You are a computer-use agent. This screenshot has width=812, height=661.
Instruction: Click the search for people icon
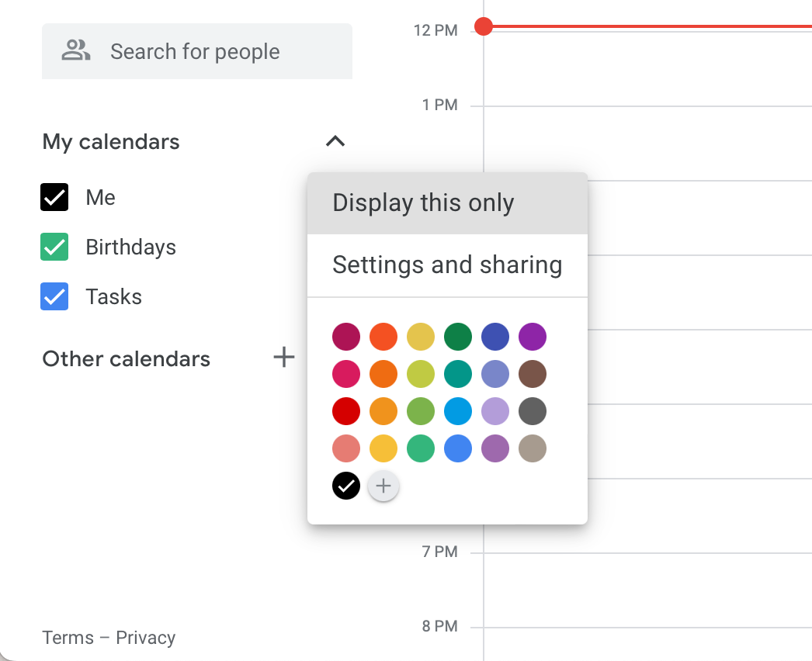click(x=75, y=50)
